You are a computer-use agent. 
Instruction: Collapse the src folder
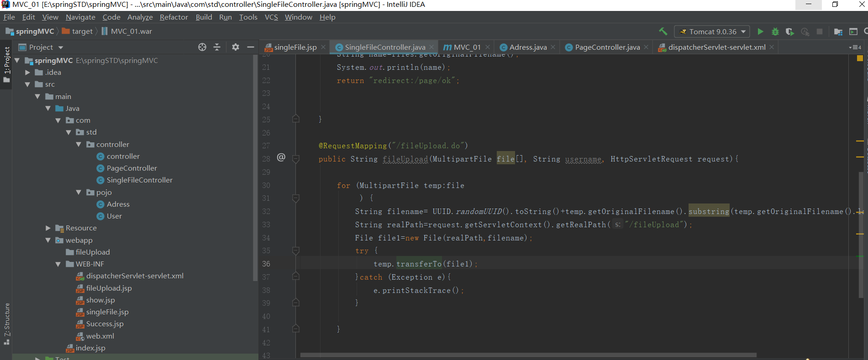(27, 84)
